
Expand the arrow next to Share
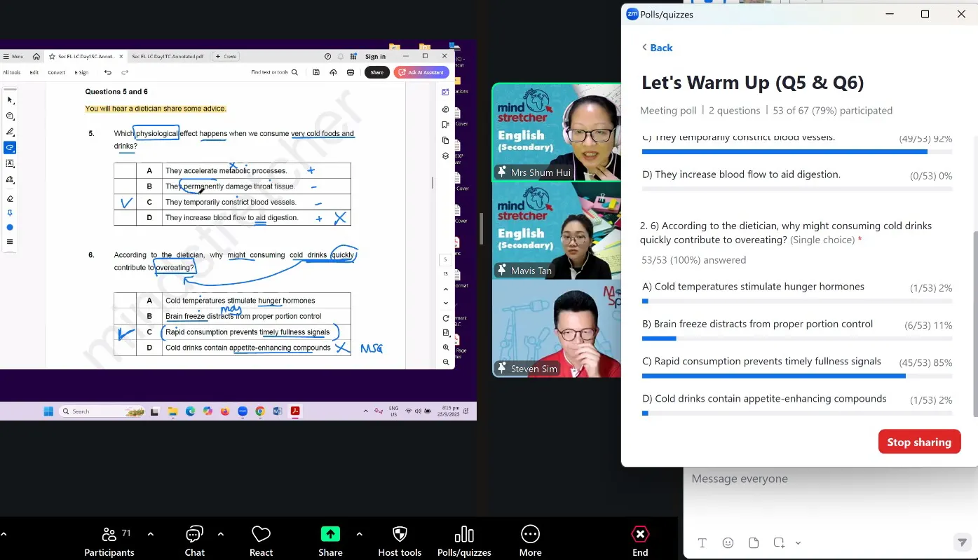[x=359, y=534]
